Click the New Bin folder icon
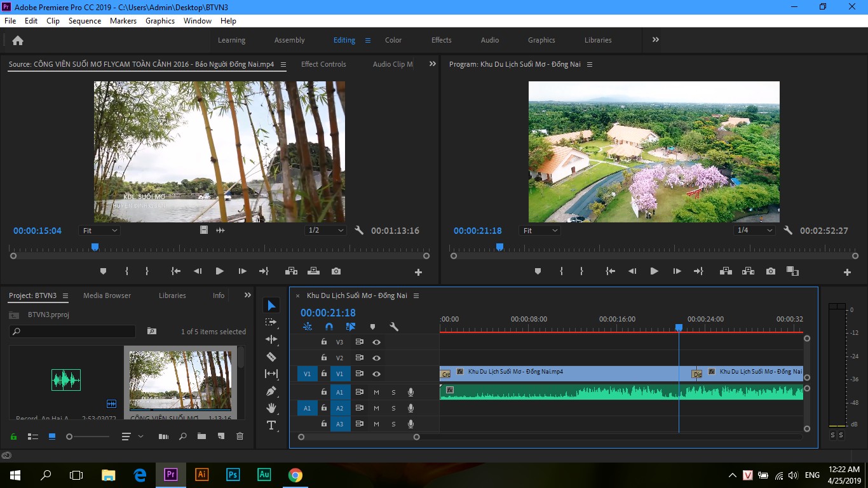 [201, 437]
